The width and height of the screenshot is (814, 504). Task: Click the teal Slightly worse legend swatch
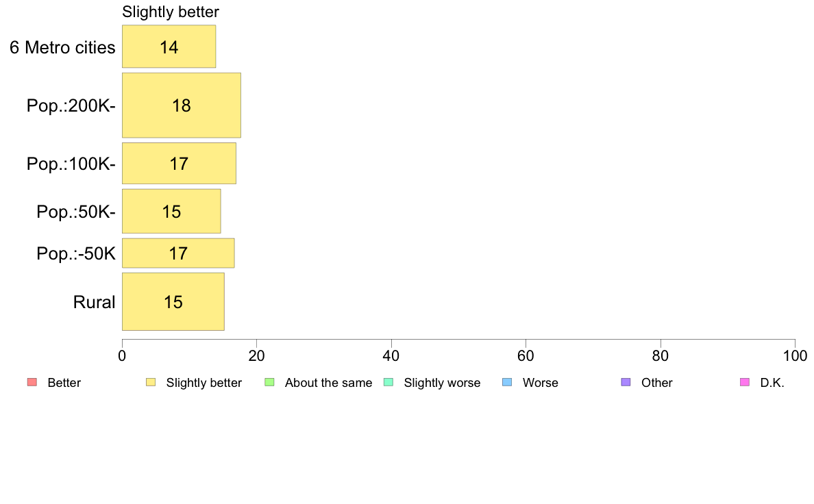[388, 383]
